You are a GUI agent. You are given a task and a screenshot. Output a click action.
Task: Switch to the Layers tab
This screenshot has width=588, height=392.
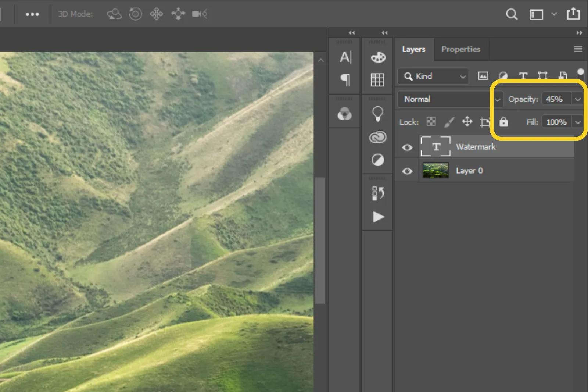click(x=414, y=49)
